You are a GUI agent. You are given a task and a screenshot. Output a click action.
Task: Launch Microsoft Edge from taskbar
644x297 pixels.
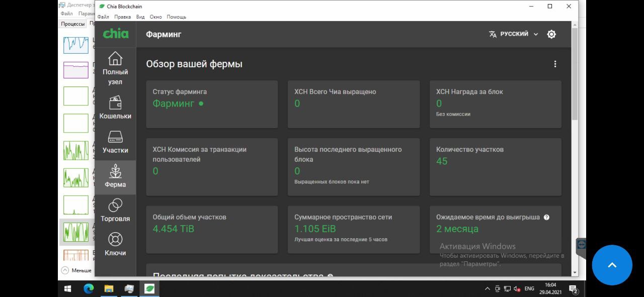89,288
